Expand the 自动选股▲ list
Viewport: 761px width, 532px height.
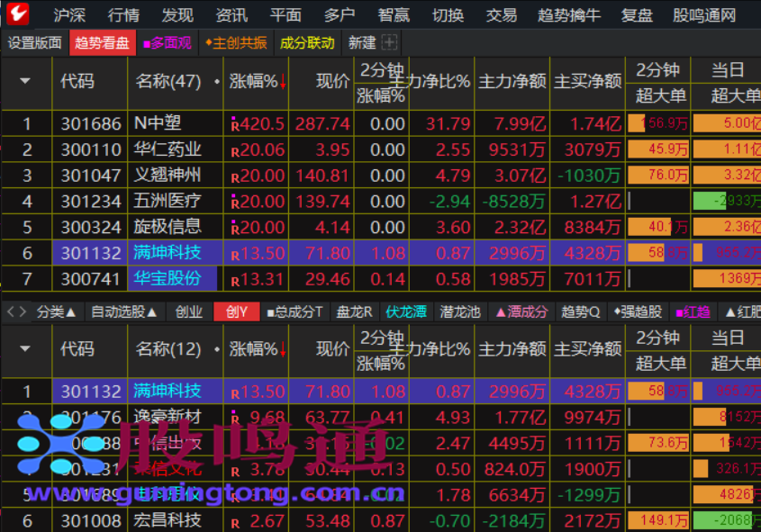124,311
